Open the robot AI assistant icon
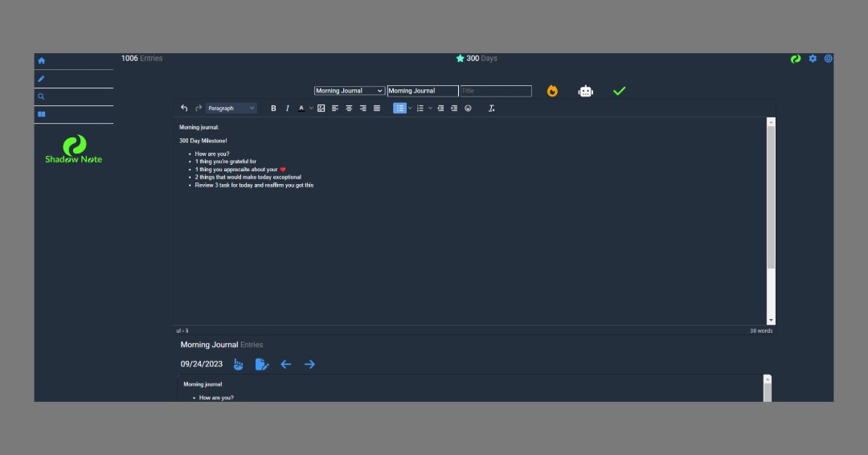The height and width of the screenshot is (455, 868). [586, 91]
